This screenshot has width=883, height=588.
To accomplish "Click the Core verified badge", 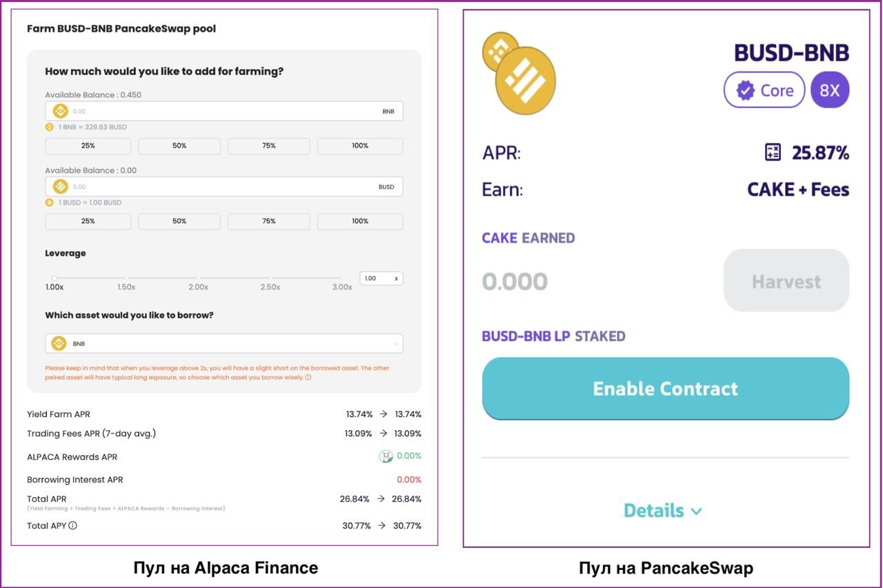I will pyautogui.click(x=764, y=90).
